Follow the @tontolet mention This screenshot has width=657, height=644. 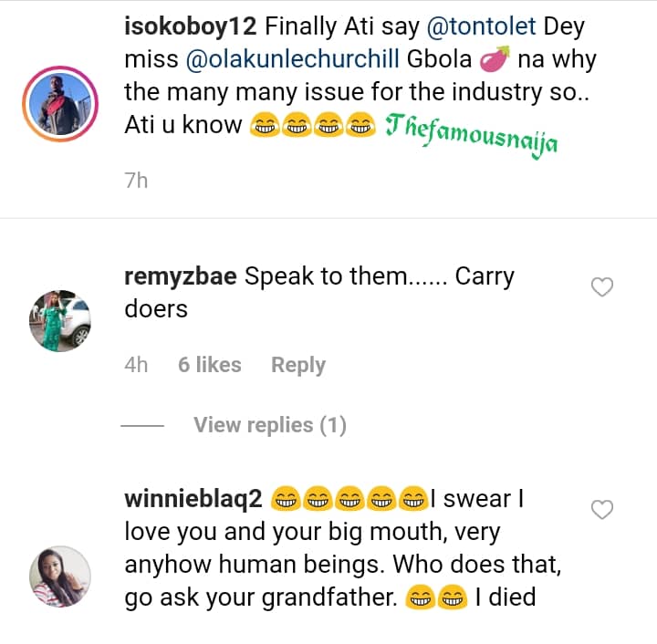click(470, 27)
